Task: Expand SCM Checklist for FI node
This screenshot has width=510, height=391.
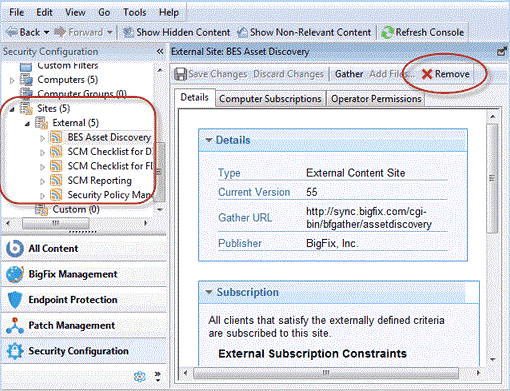Action: (x=42, y=167)
